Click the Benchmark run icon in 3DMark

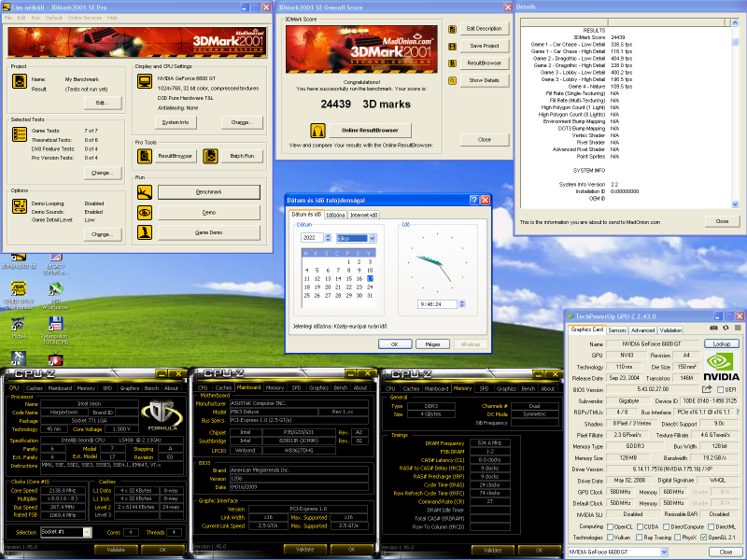click(x=145, y=191)
